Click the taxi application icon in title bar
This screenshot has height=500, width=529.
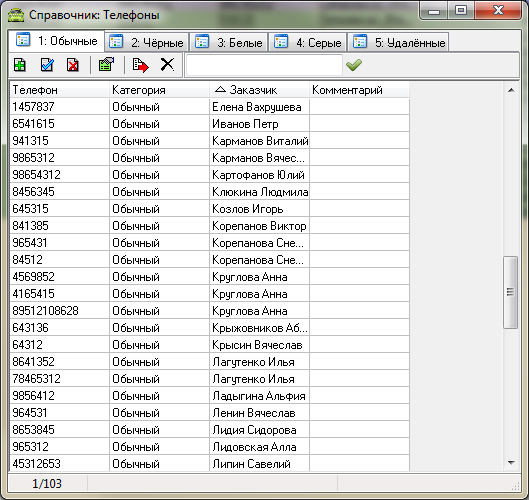point(16,15)
